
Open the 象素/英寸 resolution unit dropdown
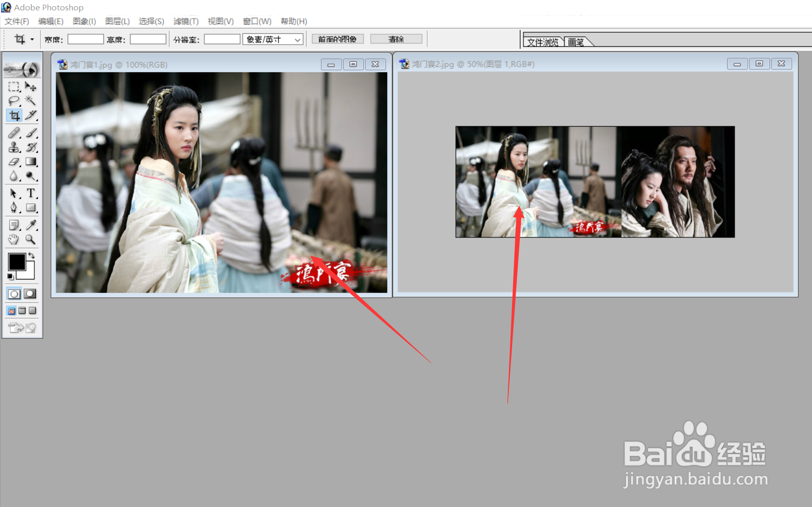click(273, 39)
